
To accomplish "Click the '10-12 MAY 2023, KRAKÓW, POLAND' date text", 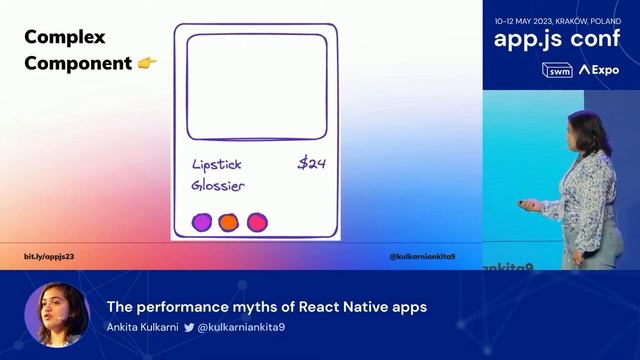I will pos(558,21).
